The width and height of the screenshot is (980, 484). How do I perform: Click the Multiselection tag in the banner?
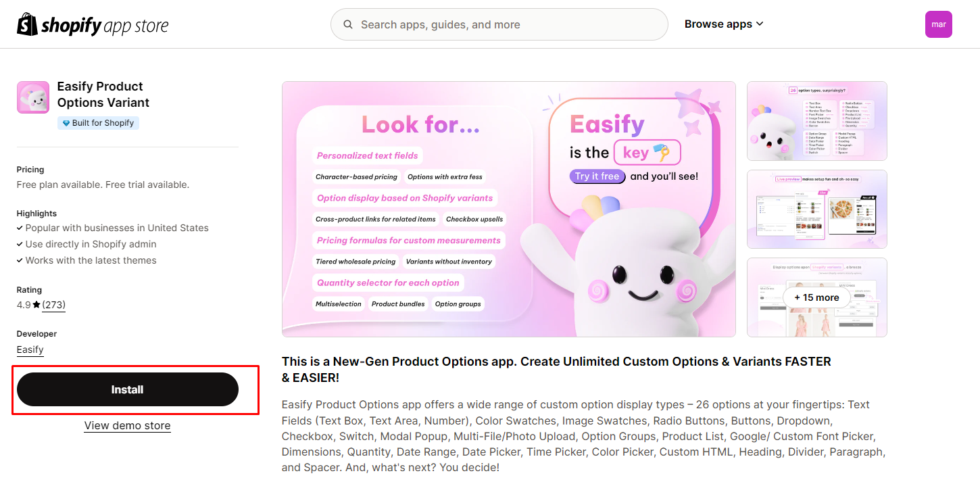pos(338,304)
